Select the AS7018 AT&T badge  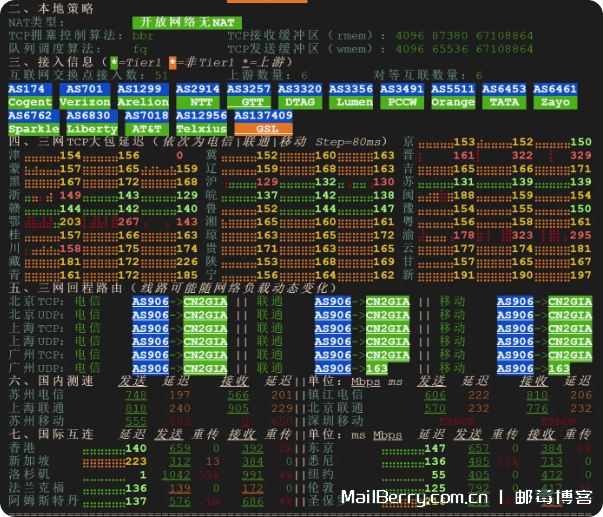pyautogui.click(x=146, y=123)
